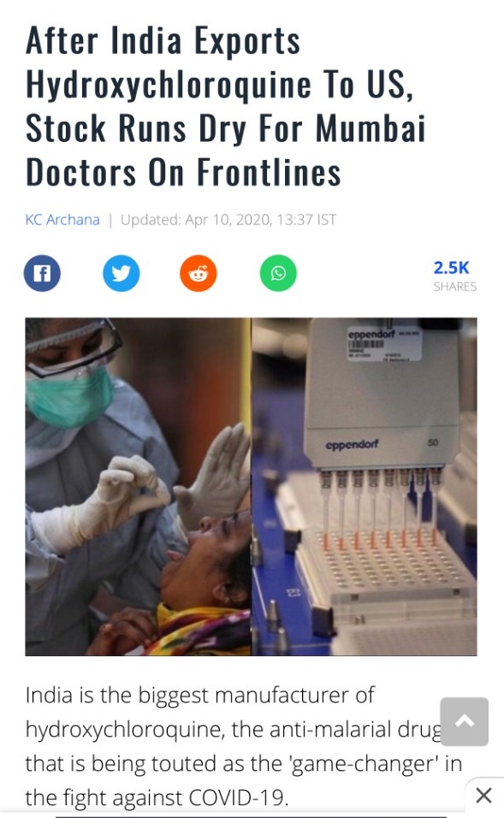Open KC Archana author page
Screen dimensions: 504x818
[62, 220]
